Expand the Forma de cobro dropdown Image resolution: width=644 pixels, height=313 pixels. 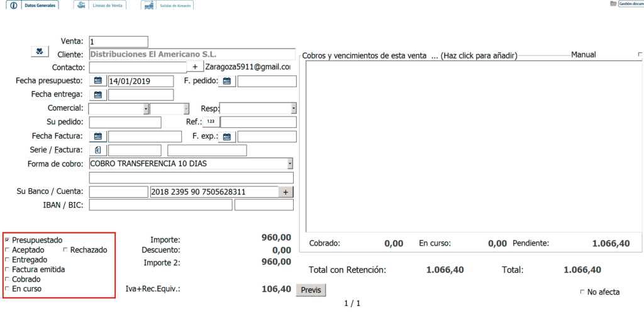290,164
